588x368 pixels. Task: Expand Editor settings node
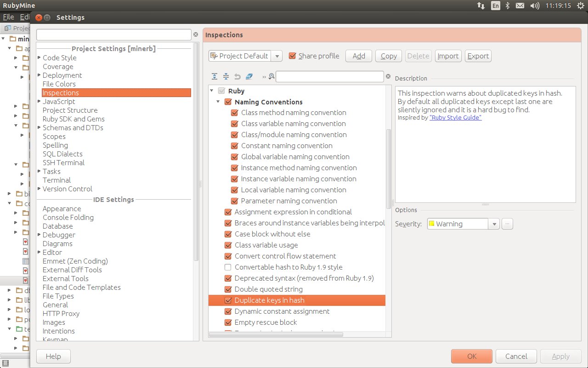coord(39,253)
